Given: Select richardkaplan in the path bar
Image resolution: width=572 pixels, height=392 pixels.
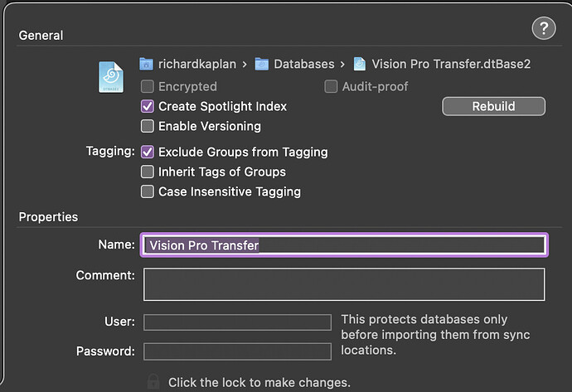Looking at the screenshot, I should click(x=197, y=64).
